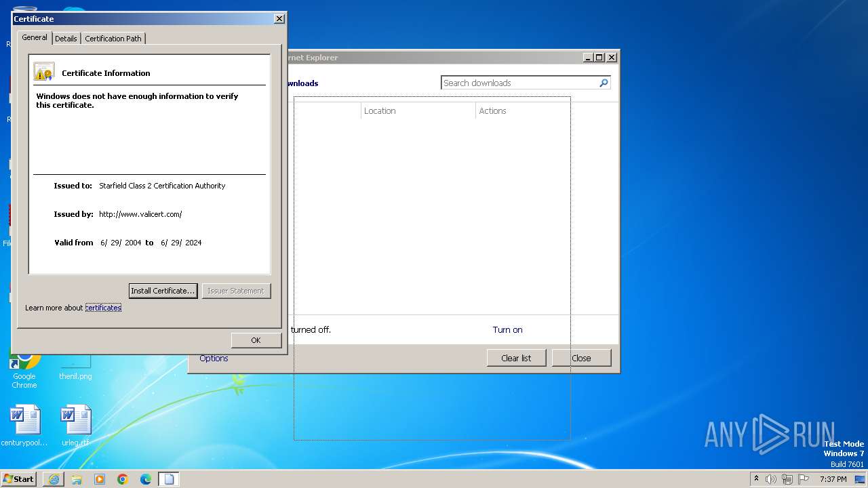Click the http://www.valicert.com/ issuer text
Image resolution: width=868 pixels, height=488 pixels.
coord(140,214)
